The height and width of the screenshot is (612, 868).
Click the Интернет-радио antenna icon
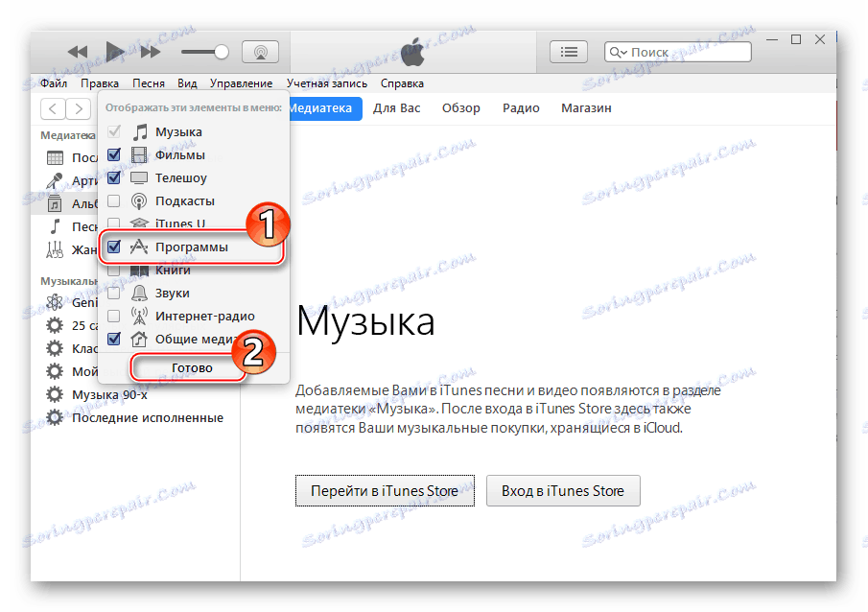[139, 316]
